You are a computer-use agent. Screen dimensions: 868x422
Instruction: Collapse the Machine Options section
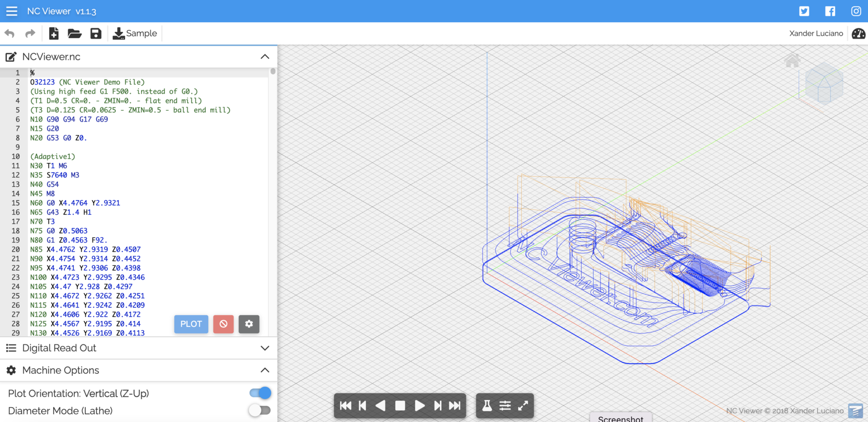[265, 370]
